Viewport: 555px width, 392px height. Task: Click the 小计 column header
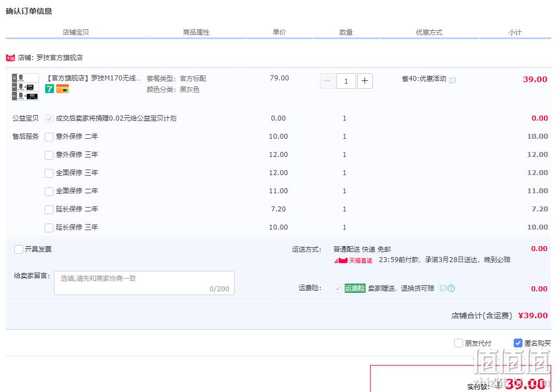click(515, 32)
